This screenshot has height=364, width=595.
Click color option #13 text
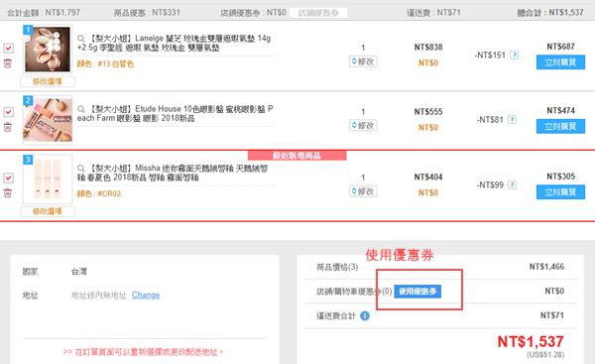[x=105, y=63]
